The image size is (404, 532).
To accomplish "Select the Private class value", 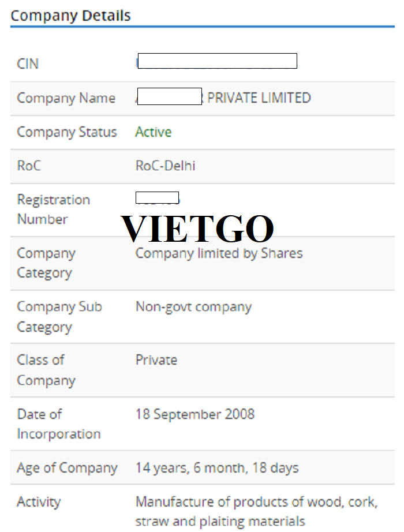I will pos(156,360).
